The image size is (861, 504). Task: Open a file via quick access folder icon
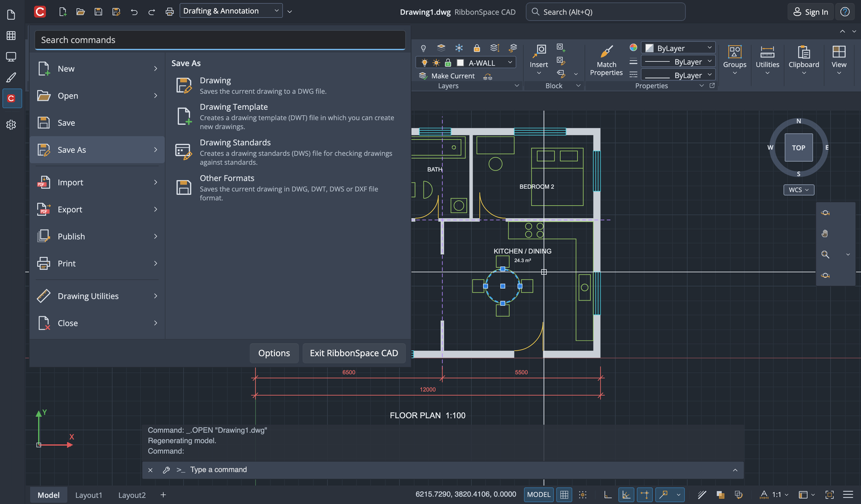point(81,11)
